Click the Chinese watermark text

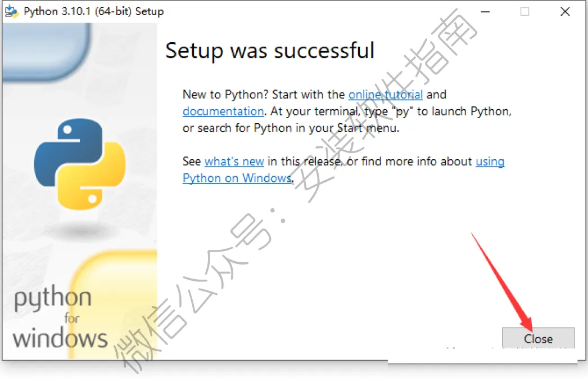tap(295, 191)
